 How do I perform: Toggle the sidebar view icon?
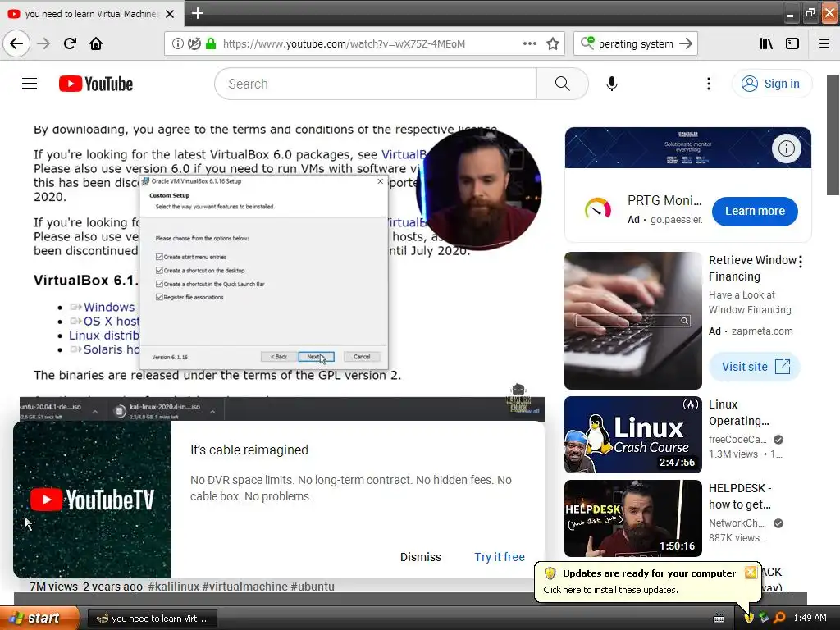[x=792, y=44]
